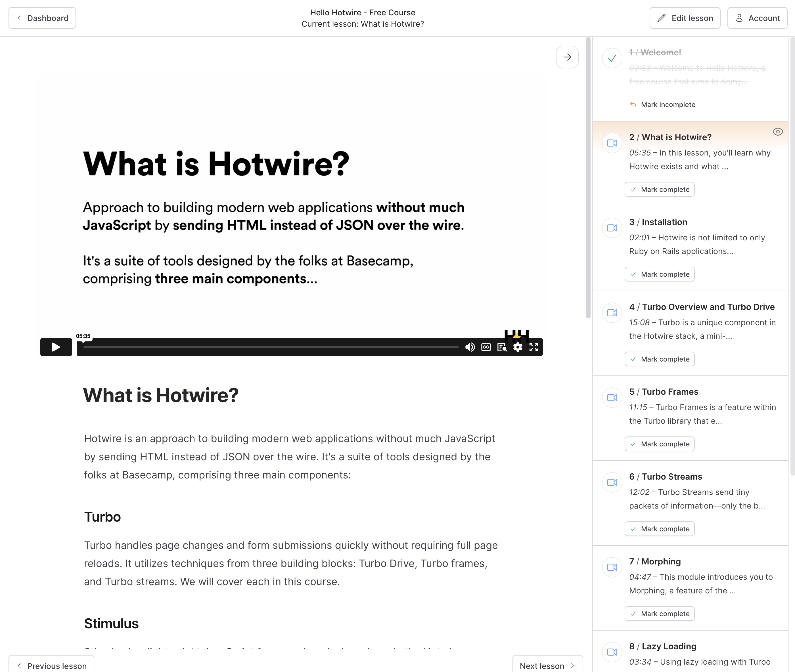Open the Account menu
The height and width of the screenshot is (672, 795).
click(757, 18)
